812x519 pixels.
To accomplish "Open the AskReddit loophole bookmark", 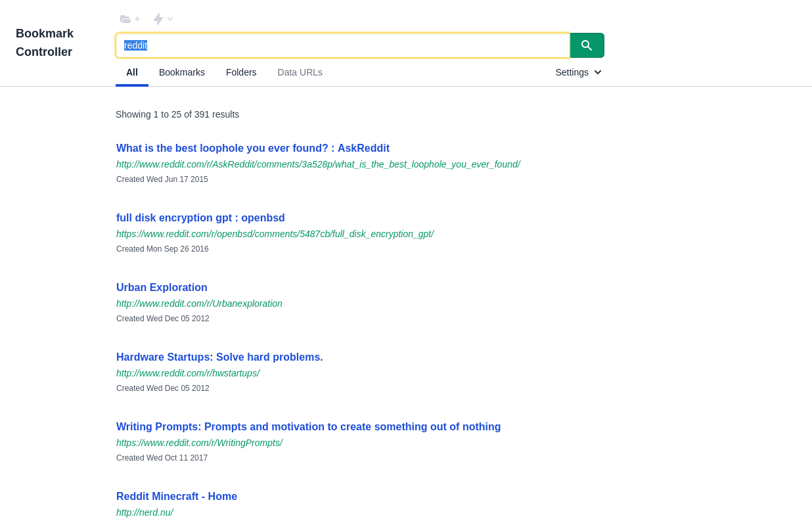I will tap(253, 148).
